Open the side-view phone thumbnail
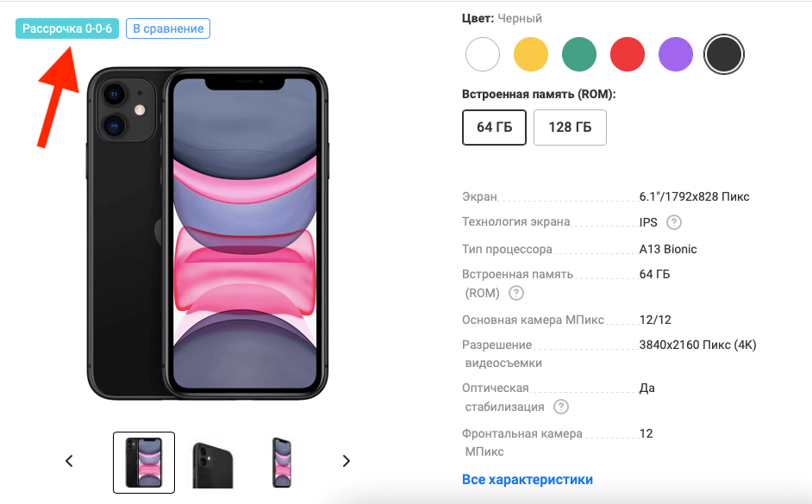812x504 pixels. point(282,463)
